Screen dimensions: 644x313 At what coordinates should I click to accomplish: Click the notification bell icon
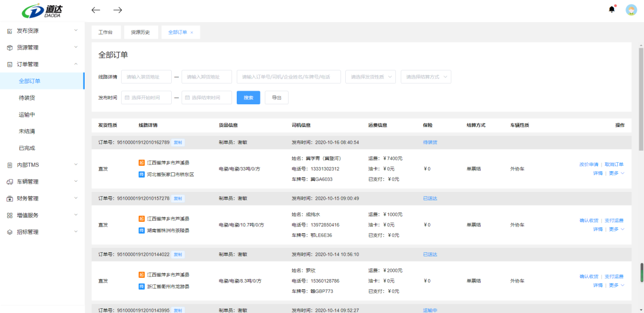[612, 10]
